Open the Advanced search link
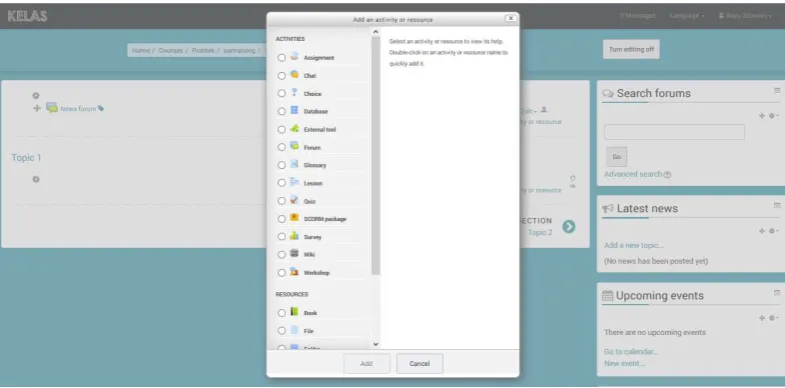The image size is (785, 388). (633, 174)
